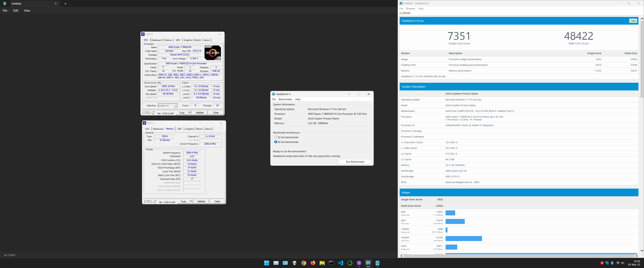
Task: Open Notepad File menu
Action: (x=5, y=11)
